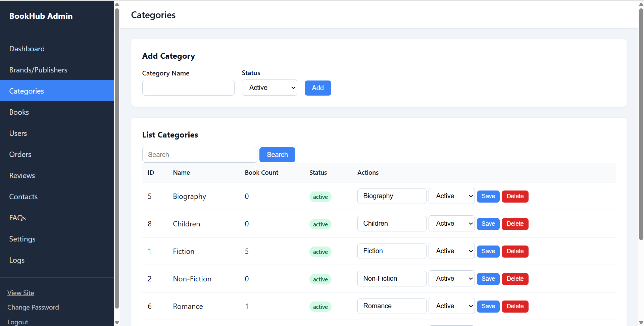The image size is (644, 326).
Task: Delete the Biography category
Action: [515, 196]
